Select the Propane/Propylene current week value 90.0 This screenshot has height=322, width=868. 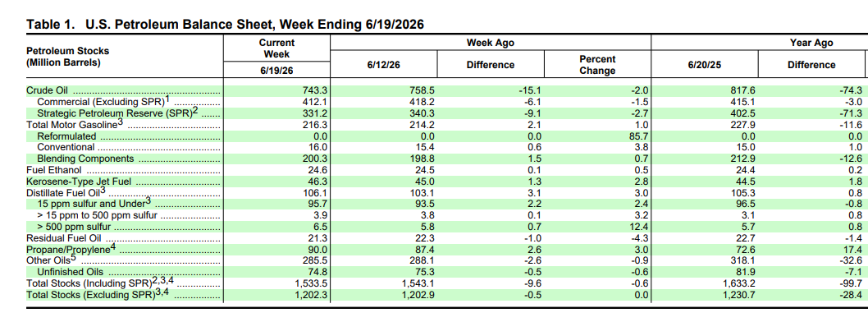tap(318, 250)
